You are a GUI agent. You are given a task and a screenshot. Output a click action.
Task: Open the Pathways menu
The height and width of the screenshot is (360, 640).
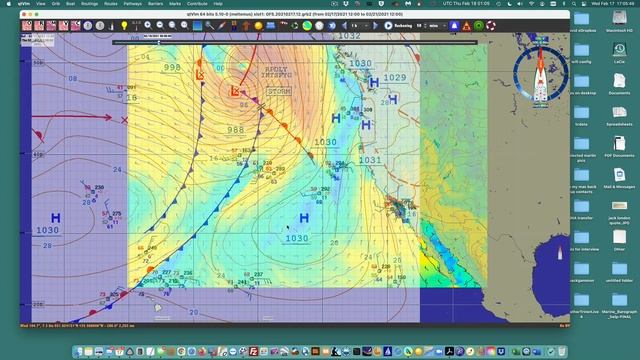[133, 4]
